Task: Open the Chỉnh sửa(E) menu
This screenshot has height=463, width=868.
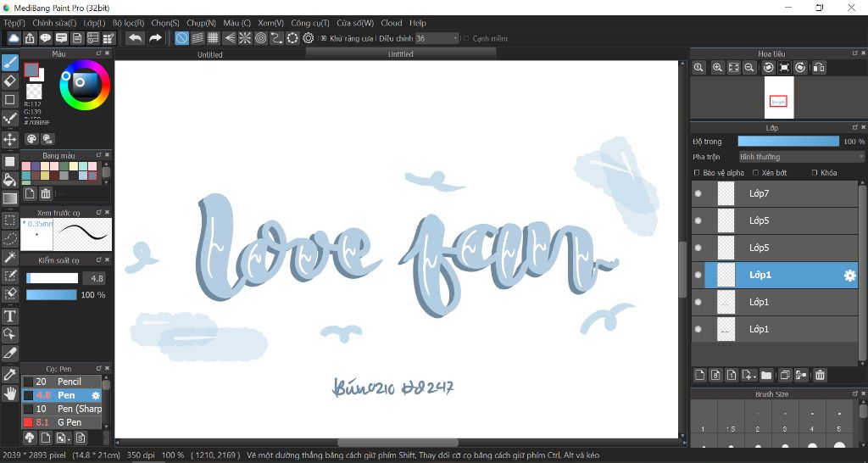Action: coord(54,23)
